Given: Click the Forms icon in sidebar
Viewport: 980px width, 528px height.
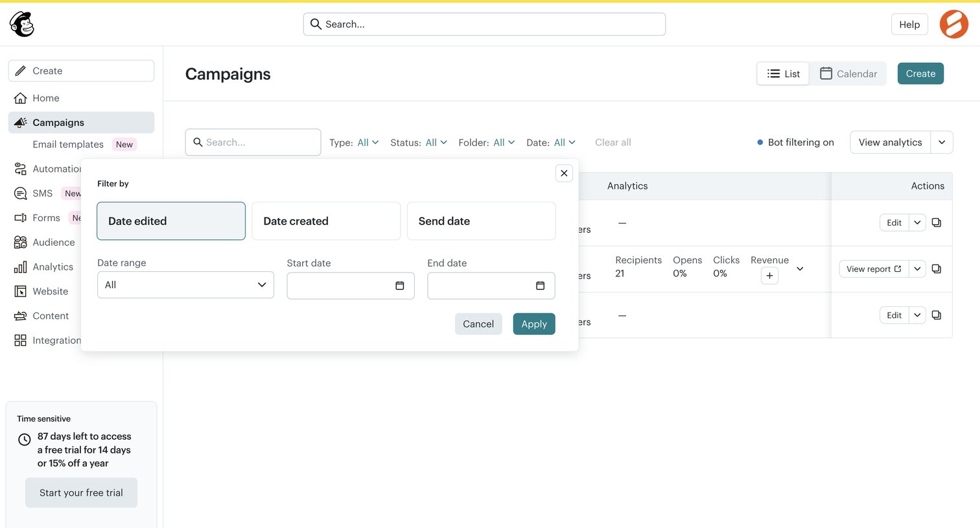Looking at the screenshot, I should click(21, 218).
